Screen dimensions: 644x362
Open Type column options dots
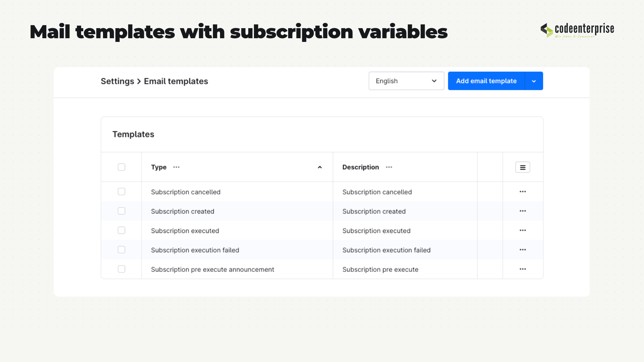point(176,167)
